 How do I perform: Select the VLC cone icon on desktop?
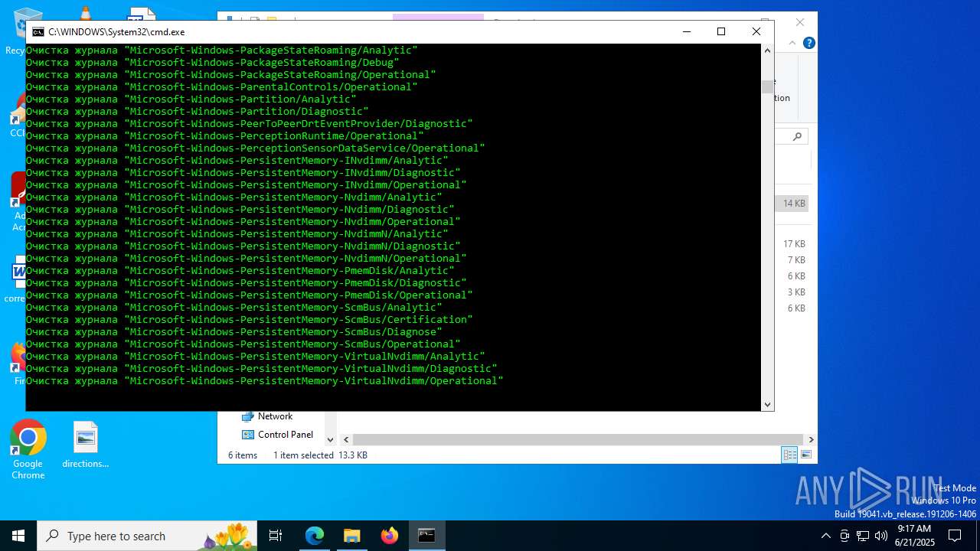[x=86, y=12]
